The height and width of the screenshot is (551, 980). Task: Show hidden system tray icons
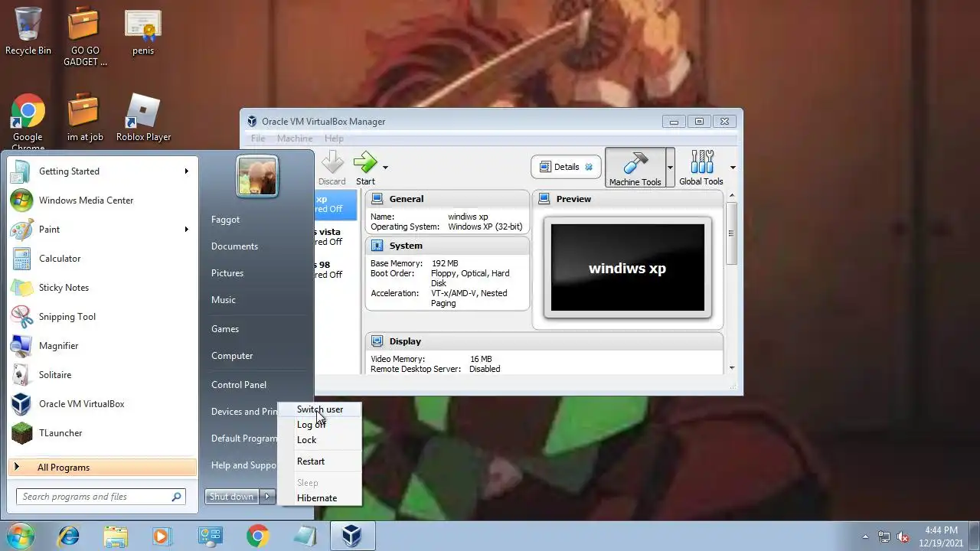(866, 536)
